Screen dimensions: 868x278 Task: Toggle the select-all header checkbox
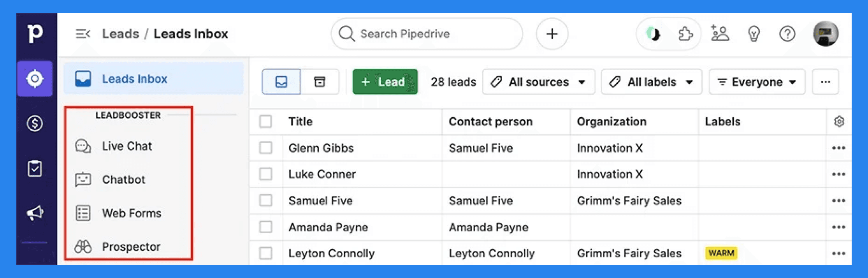click(x=265, y=121)
